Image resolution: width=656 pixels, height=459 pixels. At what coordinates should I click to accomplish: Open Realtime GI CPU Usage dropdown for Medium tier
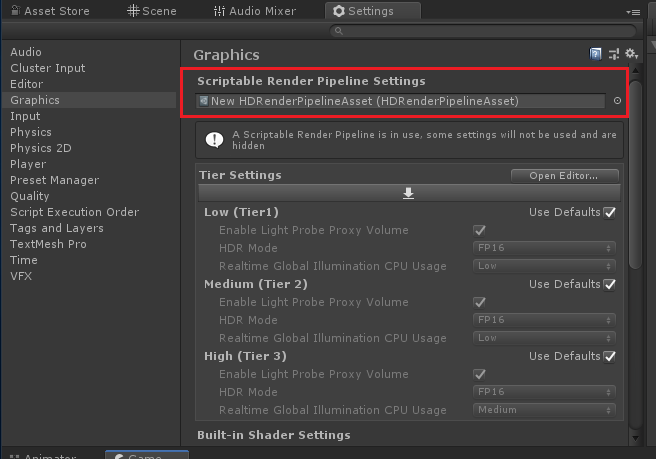point(544,338)
